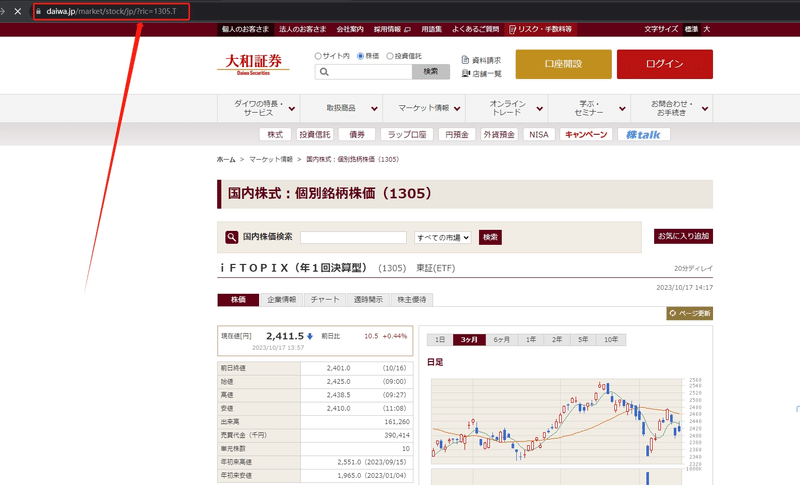Click the ページ更新 button
This screenshot has width=800, height=485.
(x=689, y=313)
